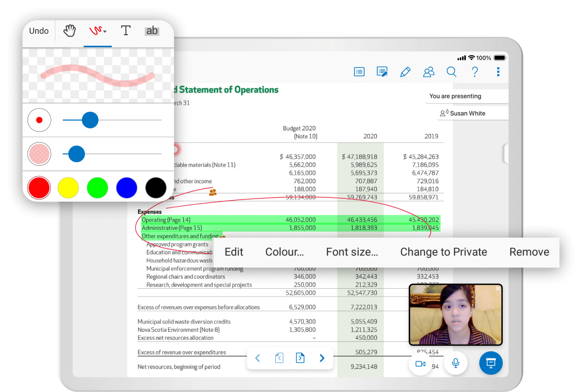This screenshot has height=392, width=582.
Task: Click the Undo button
Action: click(x=38, y=31)
